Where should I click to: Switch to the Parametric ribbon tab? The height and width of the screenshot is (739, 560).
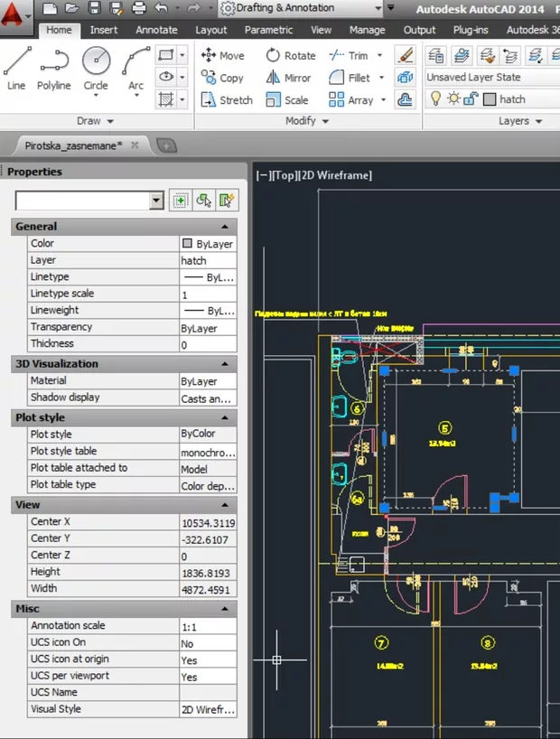coord(268,30)
